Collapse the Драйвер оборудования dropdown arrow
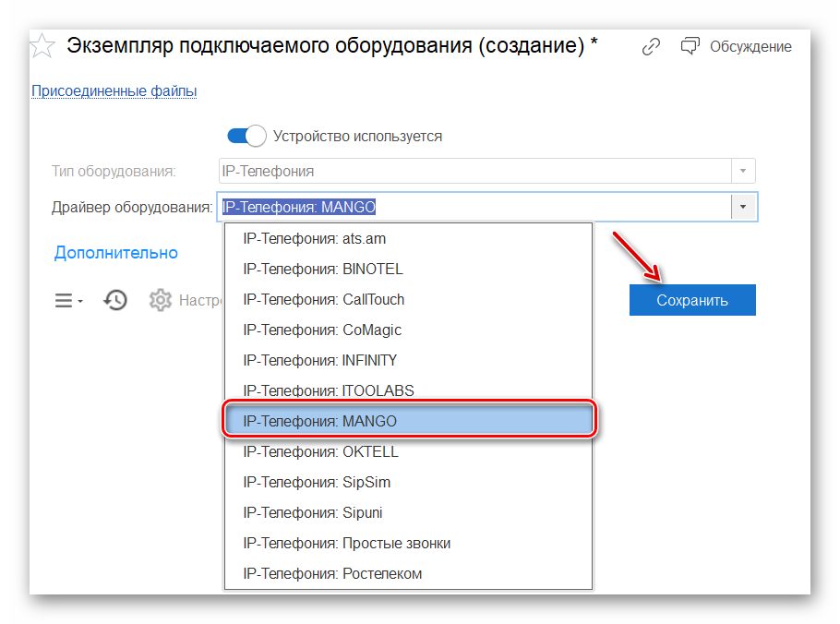The image size is (840, 624). (743, 207)
